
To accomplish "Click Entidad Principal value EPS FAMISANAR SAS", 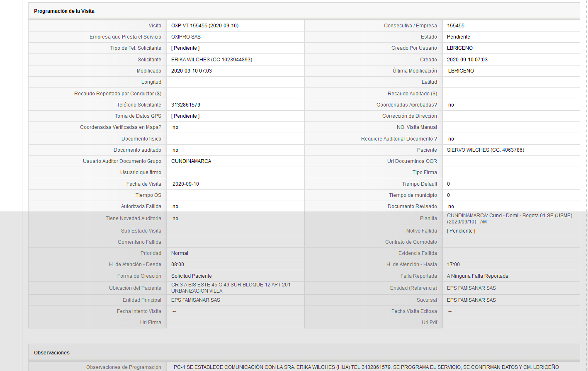I will click(x=196, y=300).
